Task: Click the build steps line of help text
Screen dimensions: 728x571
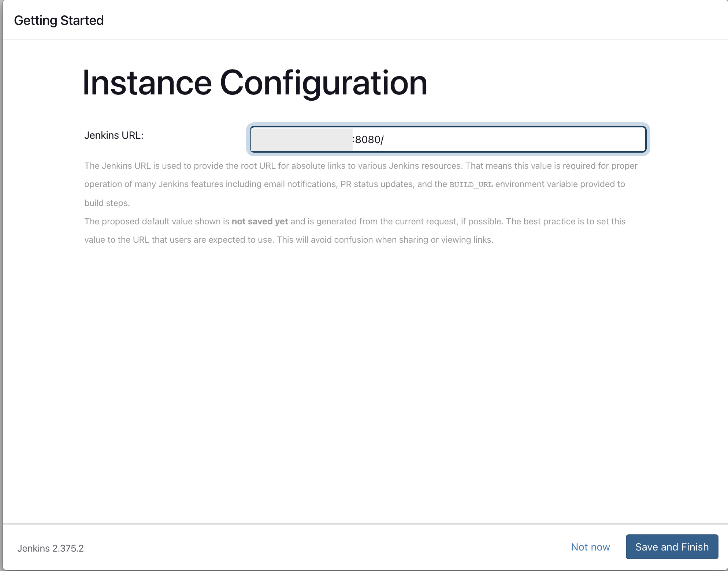Action: point(107,202)
